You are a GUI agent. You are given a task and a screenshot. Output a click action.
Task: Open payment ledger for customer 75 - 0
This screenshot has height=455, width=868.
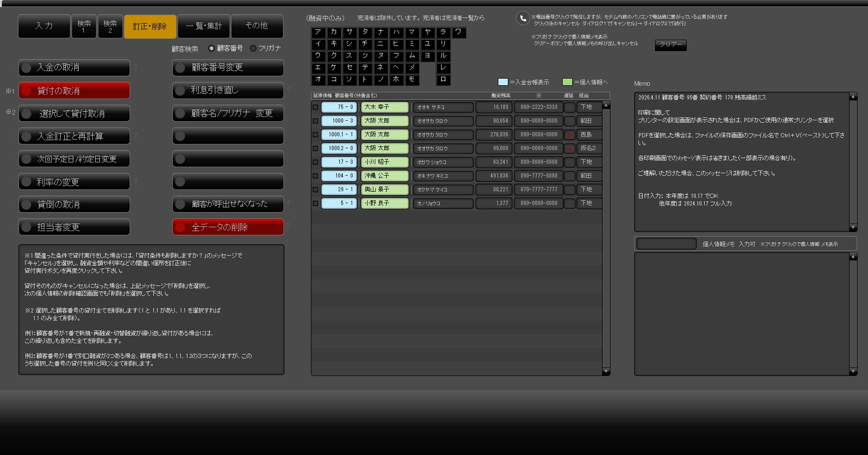339,107
